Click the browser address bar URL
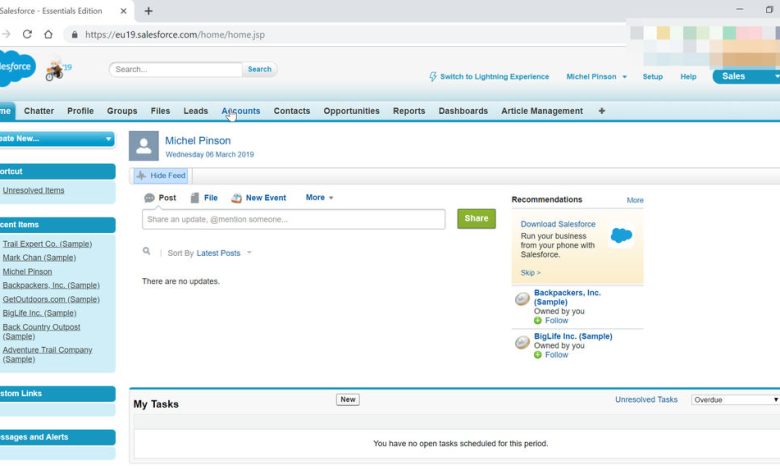780x470 pixels. [175, 34]
